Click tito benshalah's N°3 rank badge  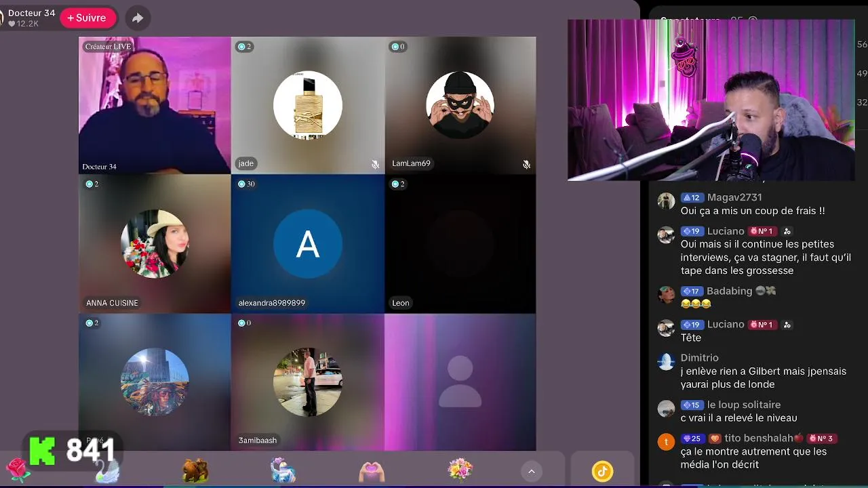tap(821, 439)
